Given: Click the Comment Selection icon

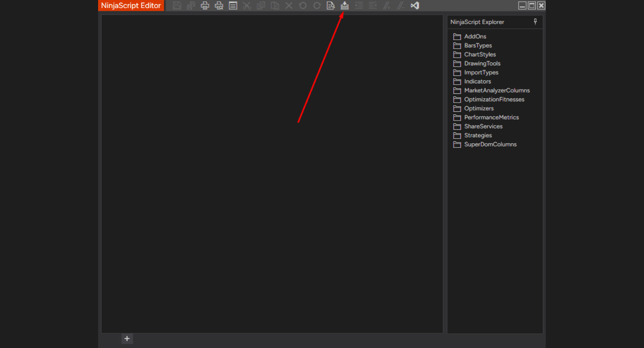Looking at the screenshot, I should click(387, 5).
